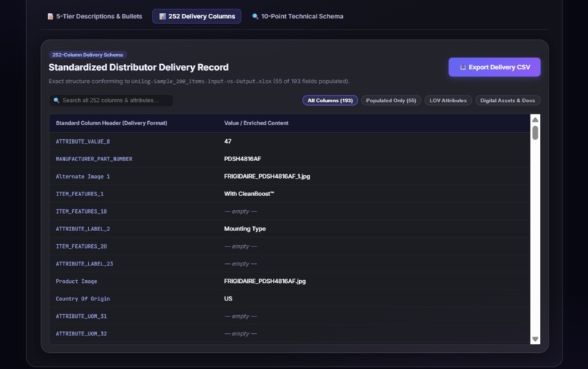Click the 252-Column Delivery Schema badge

point(88,55)
